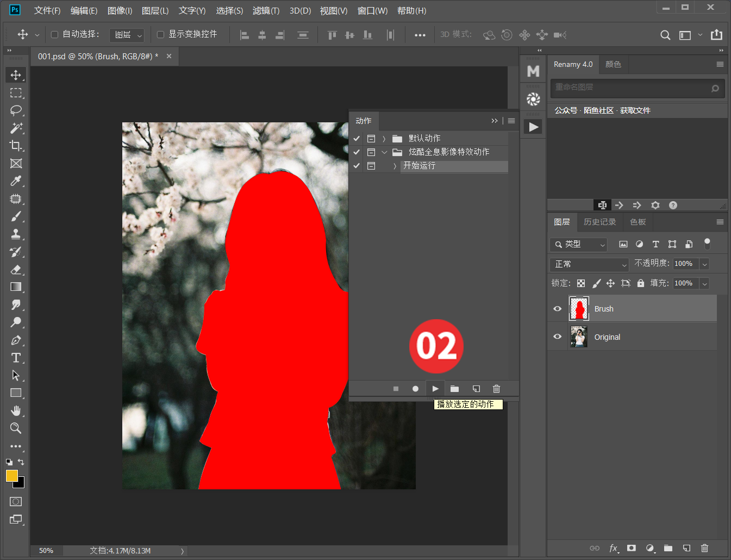The width and height of the screenshot is (731, 560).
Task: Delete the selected action via trash icon
Action: [x=496, y=388]
